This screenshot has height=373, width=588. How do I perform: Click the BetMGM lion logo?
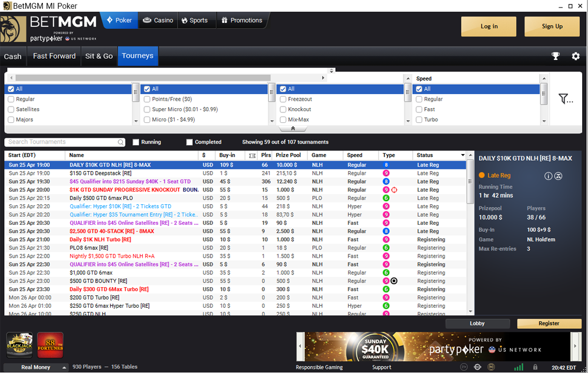[x=13, y=29]
